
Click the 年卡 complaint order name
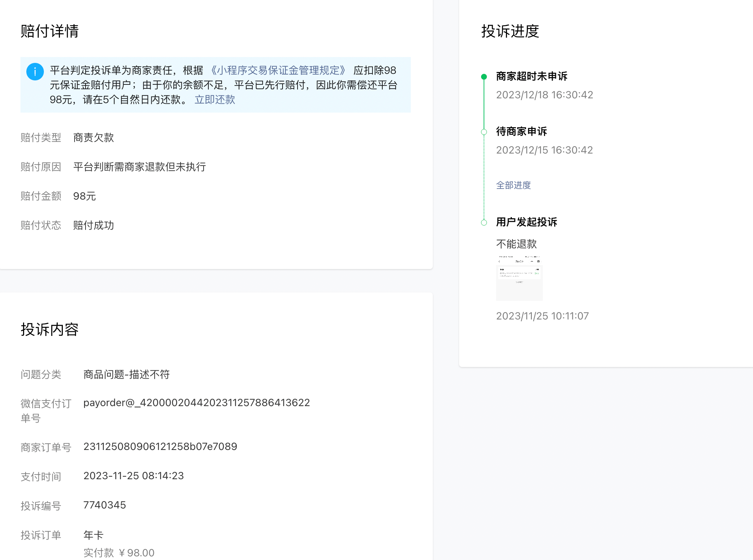tap(94, 535)
